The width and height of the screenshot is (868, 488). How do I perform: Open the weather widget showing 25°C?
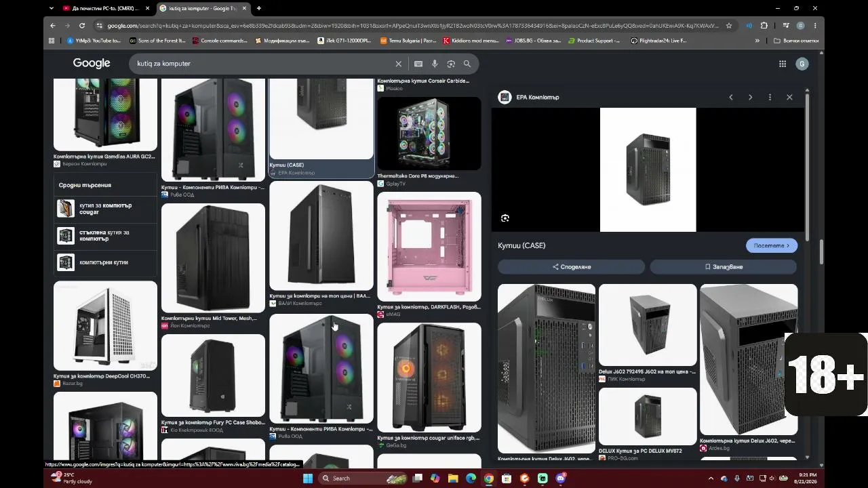pos(72,479)
